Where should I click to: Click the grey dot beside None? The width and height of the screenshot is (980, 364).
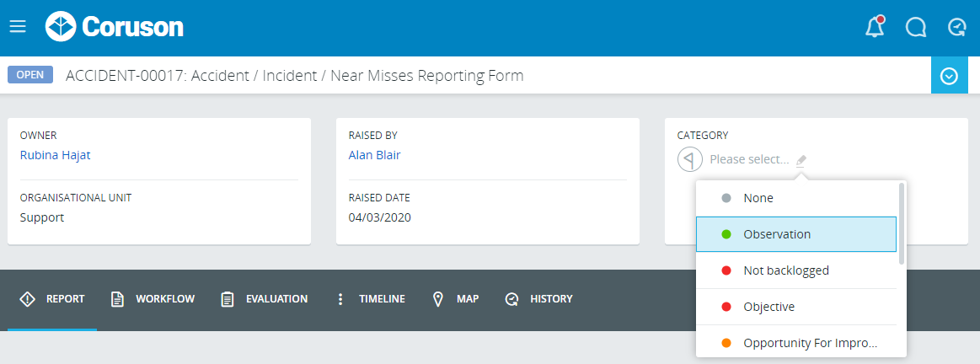[x=726, y=198]
